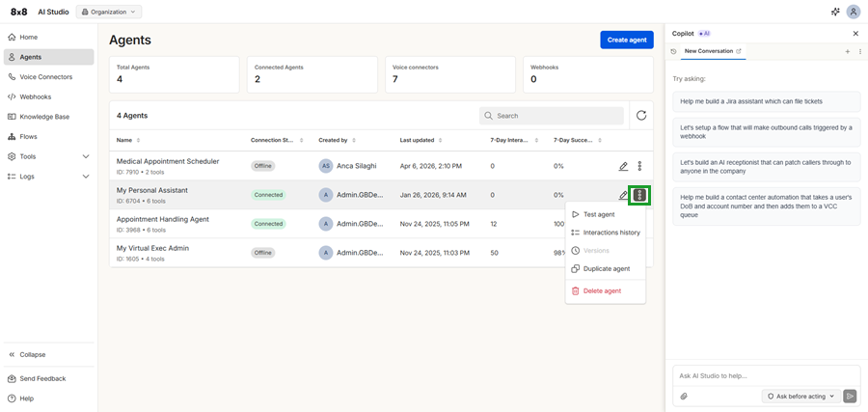Choose Delete agent from context menu
Viewport: 868px width, 412px height.
pyautogui.click(x=605, y=290)
